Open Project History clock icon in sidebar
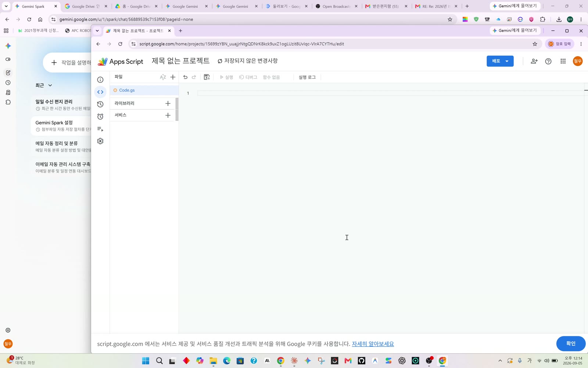 coord(100,104)
